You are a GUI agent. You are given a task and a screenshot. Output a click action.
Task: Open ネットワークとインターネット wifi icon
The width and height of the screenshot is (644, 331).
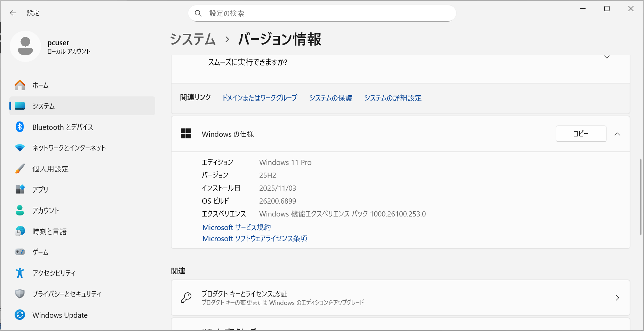[20, 148]
